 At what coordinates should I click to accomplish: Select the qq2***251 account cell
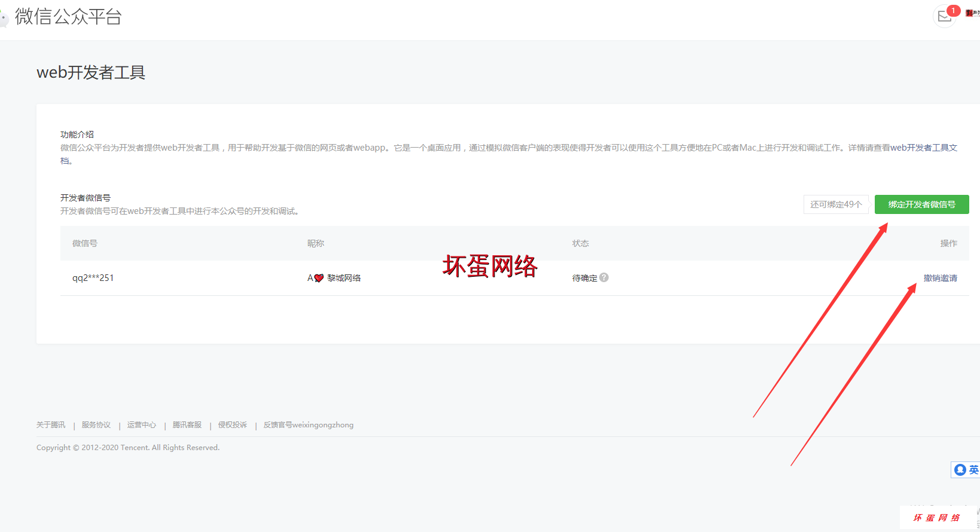click(x=93, y=278)
